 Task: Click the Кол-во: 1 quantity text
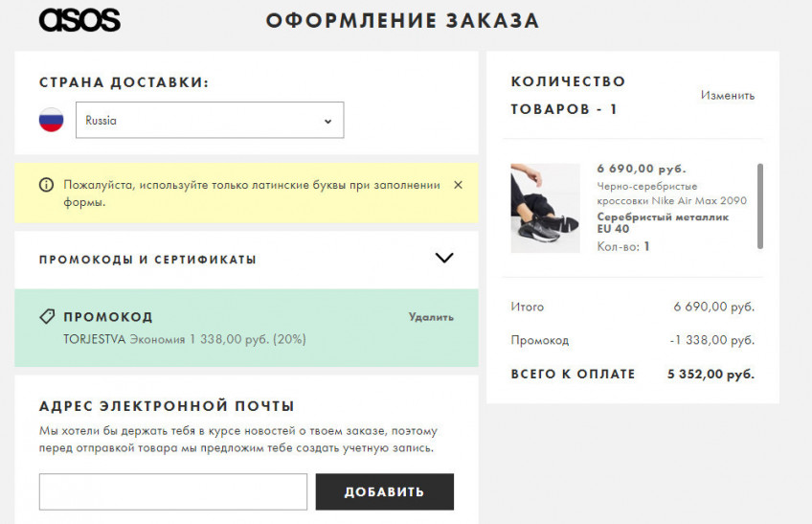coord(623,247)
